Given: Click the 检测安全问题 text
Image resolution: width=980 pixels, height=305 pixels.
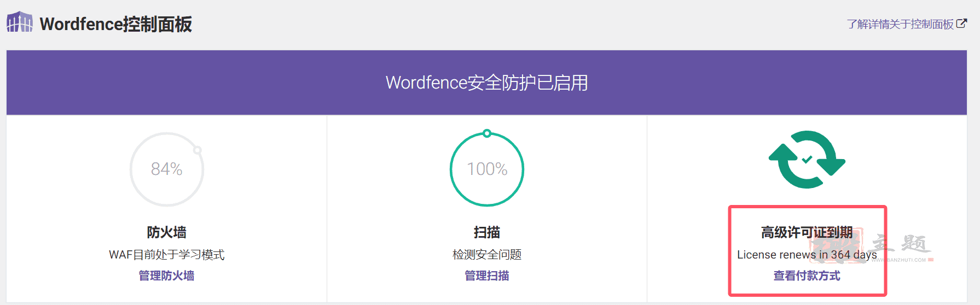Looking at the screenshot, I should (x=487, y=255).
